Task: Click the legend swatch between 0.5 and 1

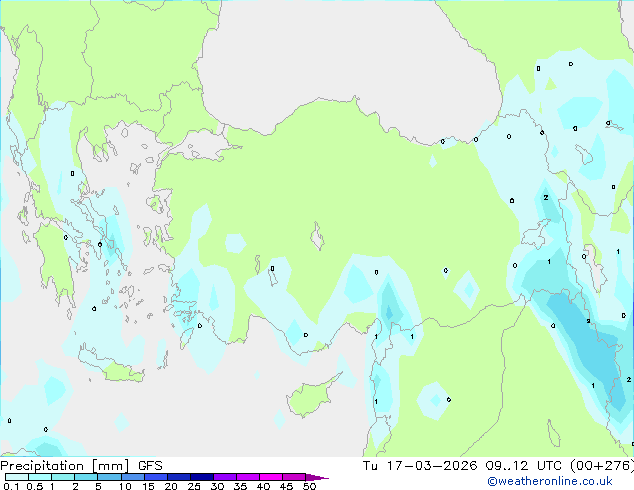Action: click(40, 477)
